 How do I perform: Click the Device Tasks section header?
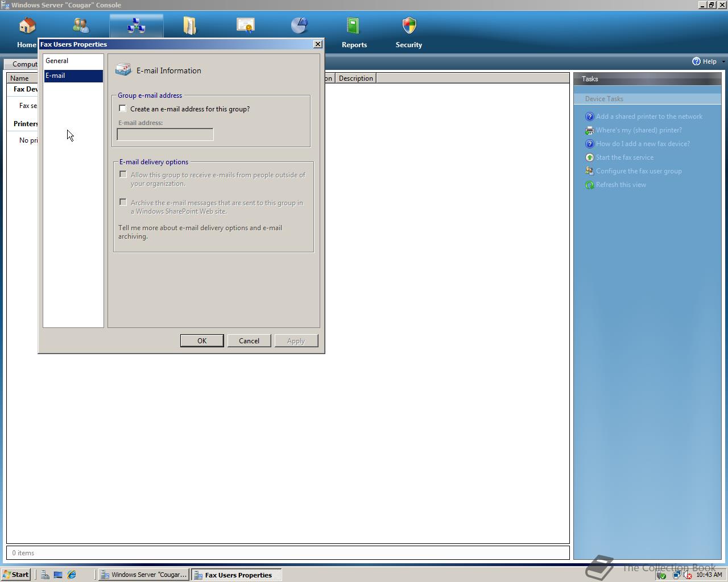pos(604,99)
